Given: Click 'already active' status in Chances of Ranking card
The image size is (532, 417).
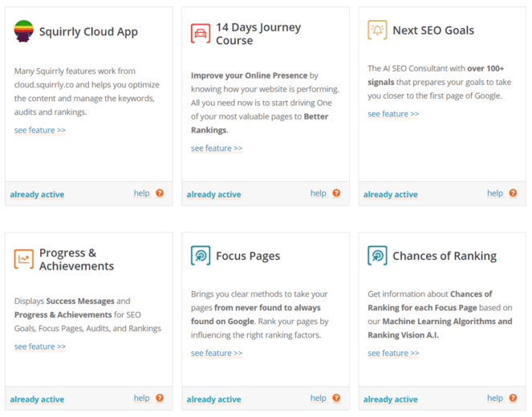Looking at the screenshot, I should click(x=390, y=399).
